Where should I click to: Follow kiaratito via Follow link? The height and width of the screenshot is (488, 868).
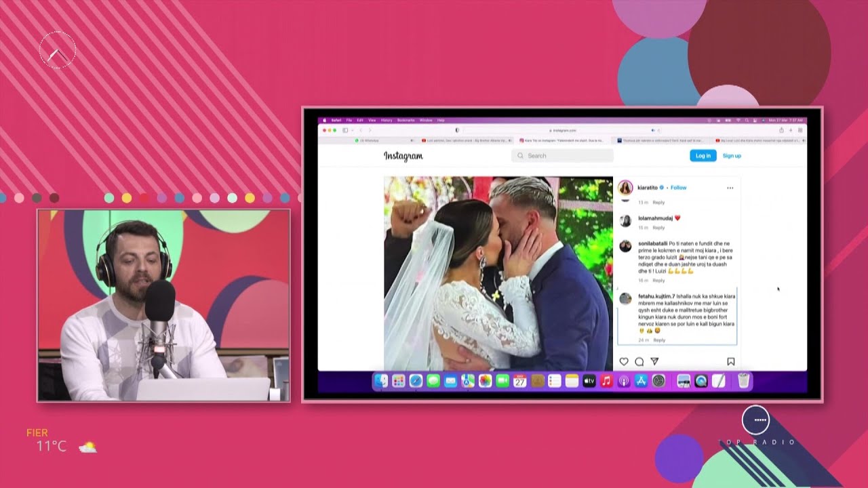click(678, 188)
